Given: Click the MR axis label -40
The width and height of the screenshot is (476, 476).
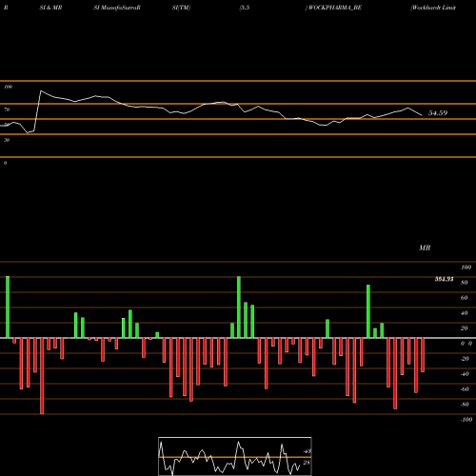Looking at the screenshot, I should pyautogui.click(x=465, y=374).
